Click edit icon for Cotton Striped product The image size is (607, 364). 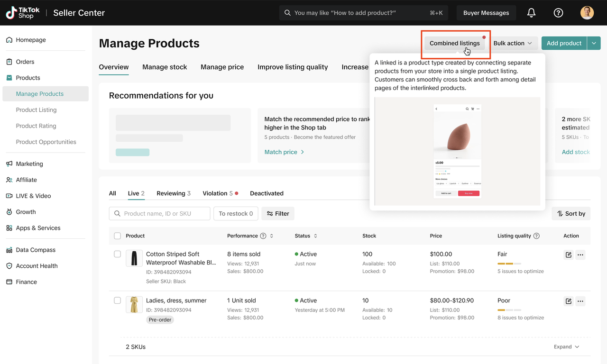[568, 255]
